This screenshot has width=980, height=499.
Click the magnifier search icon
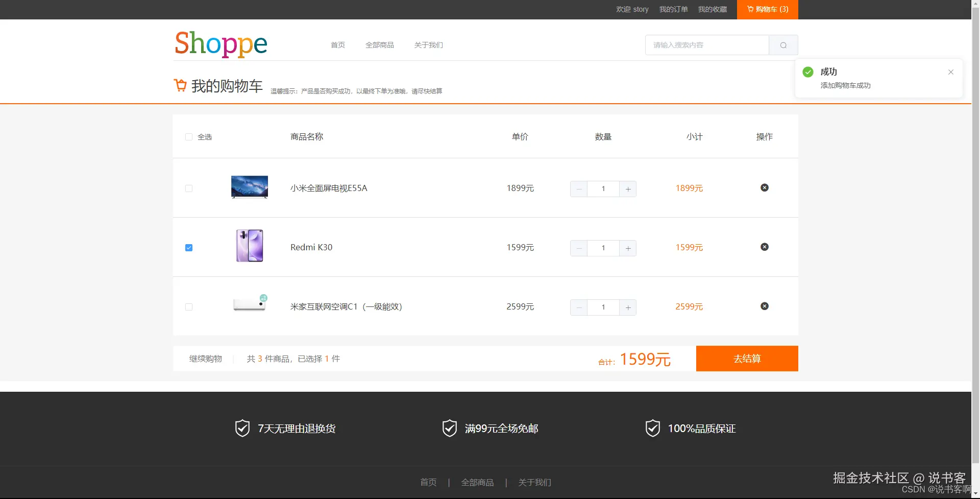[x=783, y=45]
